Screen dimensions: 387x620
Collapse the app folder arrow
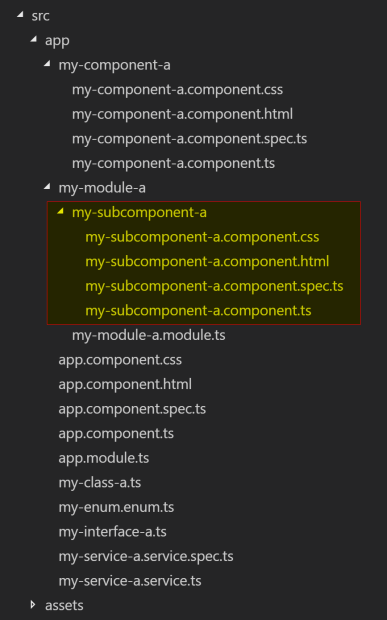(34, 39)
